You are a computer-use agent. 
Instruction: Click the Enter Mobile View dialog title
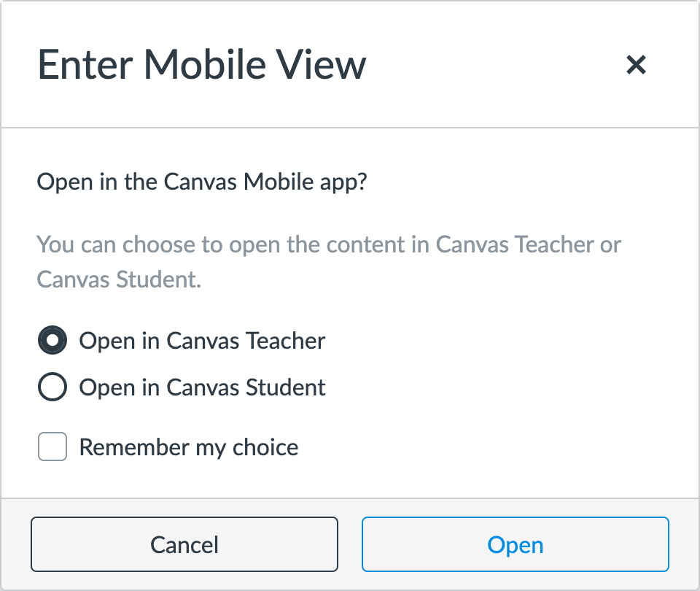pos(202,65)
